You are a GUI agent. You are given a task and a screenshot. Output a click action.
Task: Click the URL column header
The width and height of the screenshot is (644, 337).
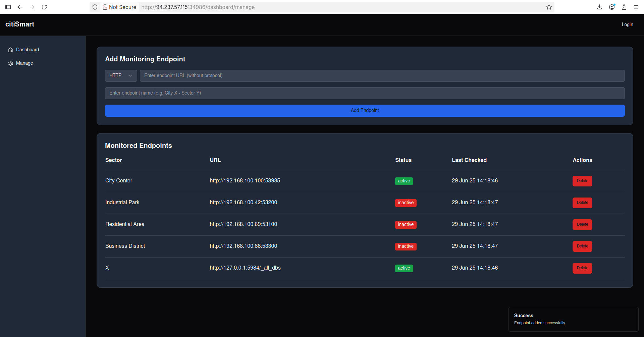point(215,160)
